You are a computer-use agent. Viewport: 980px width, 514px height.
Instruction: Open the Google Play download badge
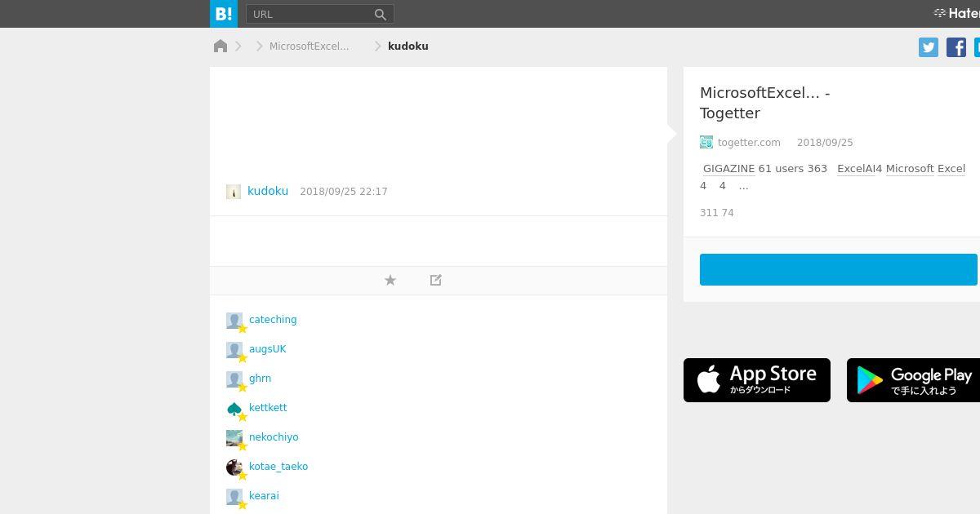pyautogui.click(x=913, y=380)
